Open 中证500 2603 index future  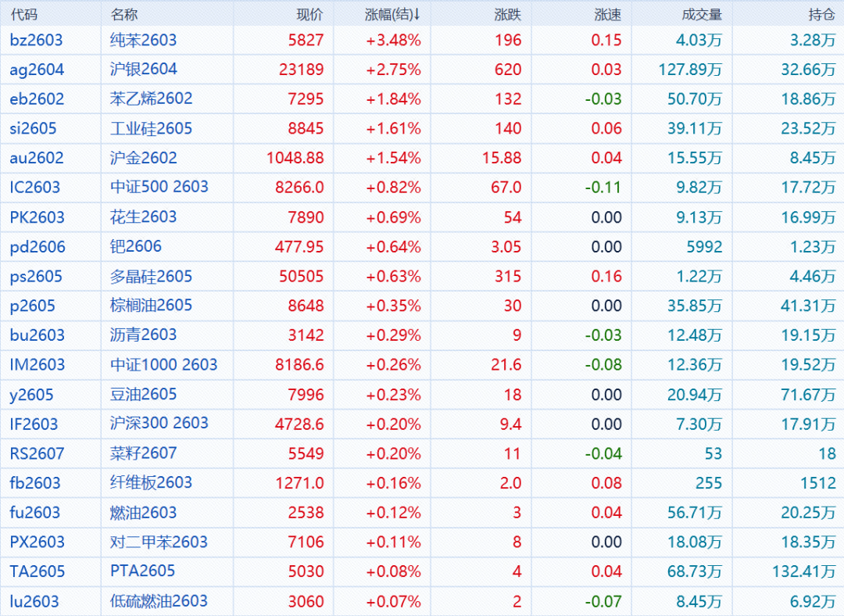tap(159, 187)
